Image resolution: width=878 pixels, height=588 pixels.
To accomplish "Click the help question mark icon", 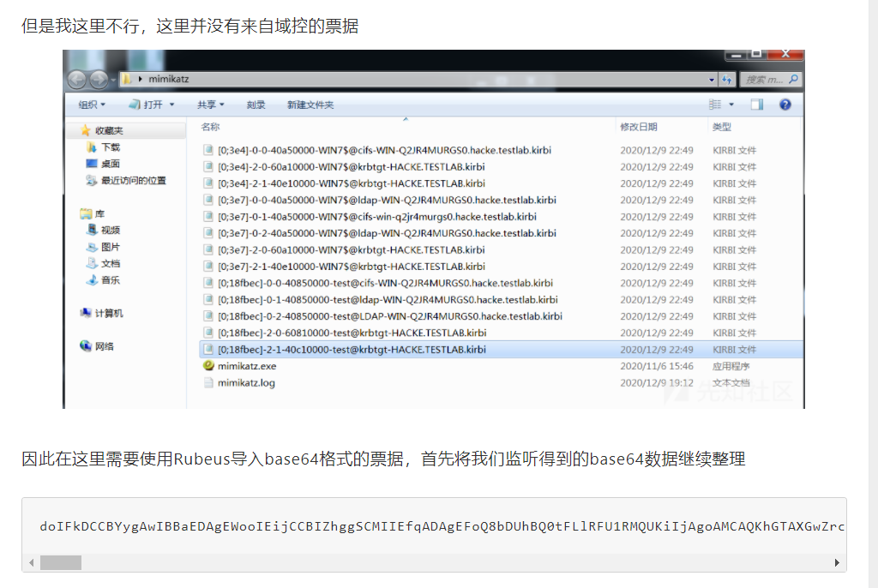I will pyautogui.click(x=785, y=105).
